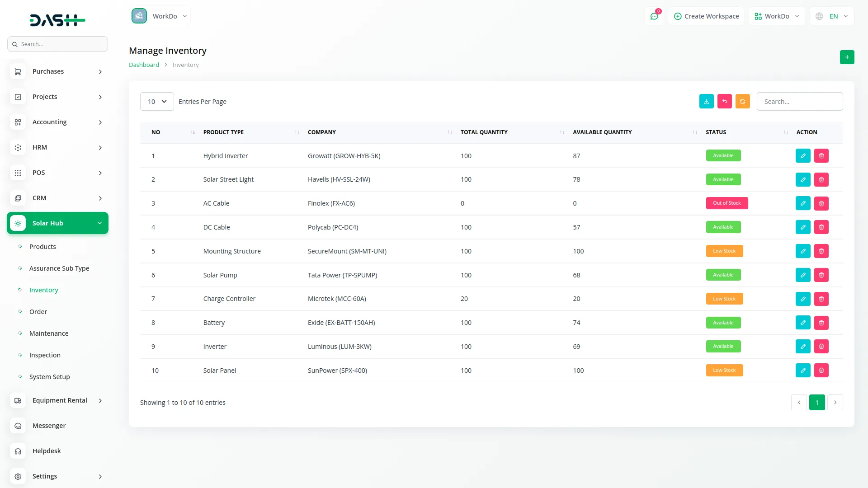Delete the Solar Panel inventory row

[x=821, y=371]
